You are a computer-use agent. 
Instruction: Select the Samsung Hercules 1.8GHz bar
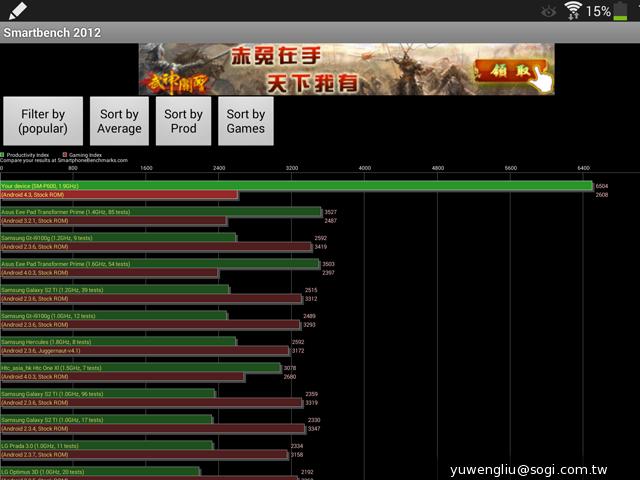118,342
